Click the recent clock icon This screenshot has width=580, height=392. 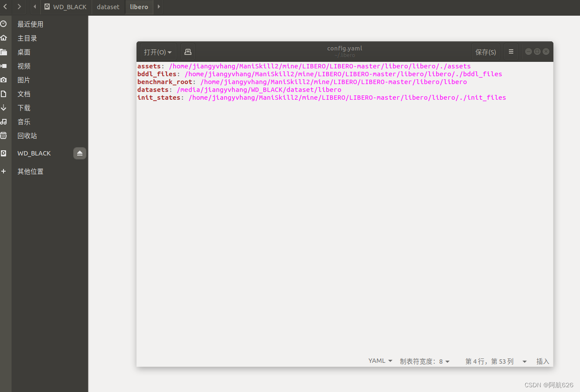click(x=3, y=24)
